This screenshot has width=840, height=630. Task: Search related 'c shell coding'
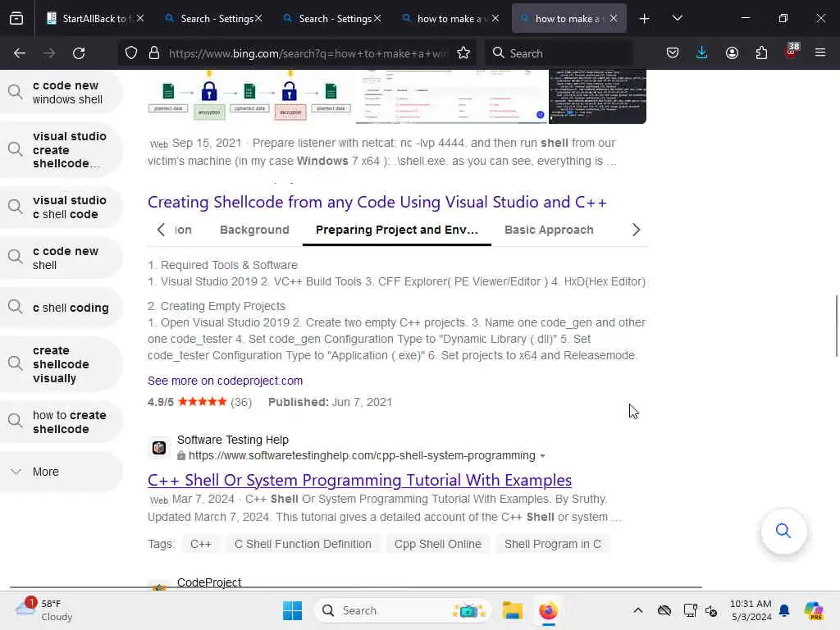pyautogui.click(x=61, y=308)
